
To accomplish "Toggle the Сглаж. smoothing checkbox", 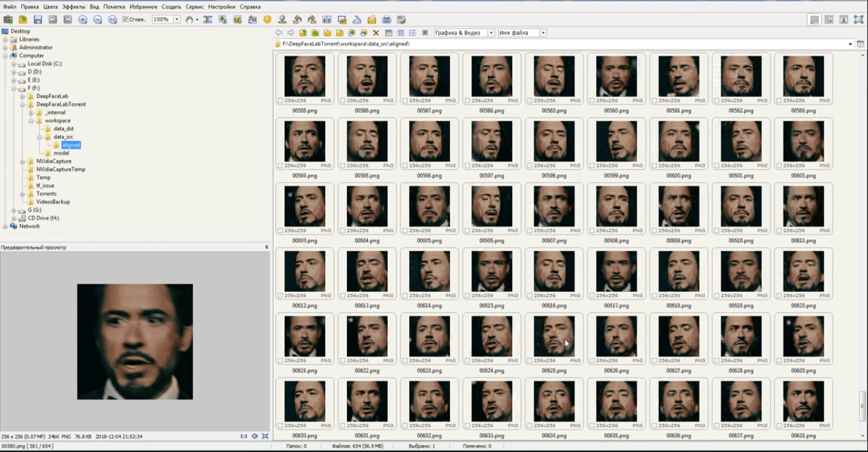I will coord(125,20).
